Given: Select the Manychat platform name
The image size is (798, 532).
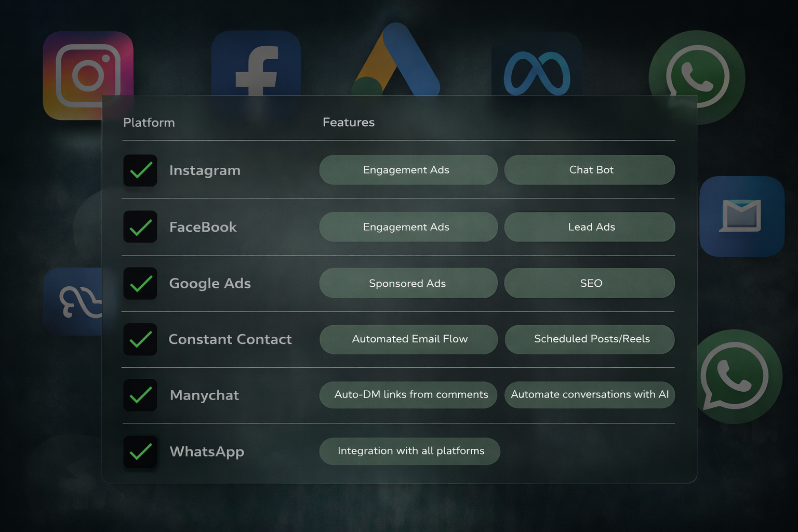Looking at the screenshot, I should click(x=204, y=395).
